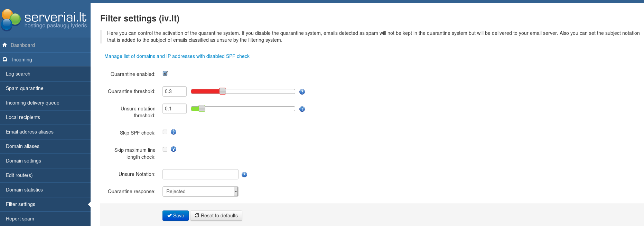
Task: Open help tooltip for Skip SPF check
Action: (x=174, y=132)
